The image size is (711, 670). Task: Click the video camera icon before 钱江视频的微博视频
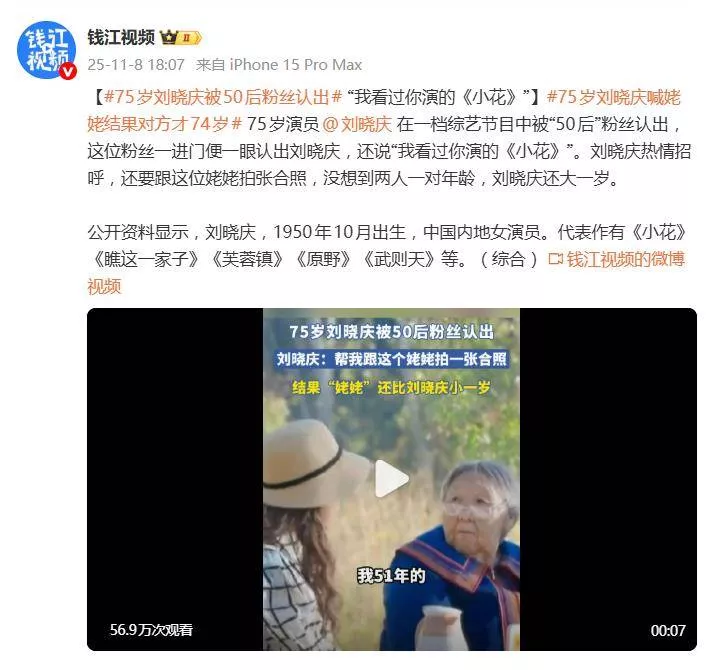click(555, 259)
